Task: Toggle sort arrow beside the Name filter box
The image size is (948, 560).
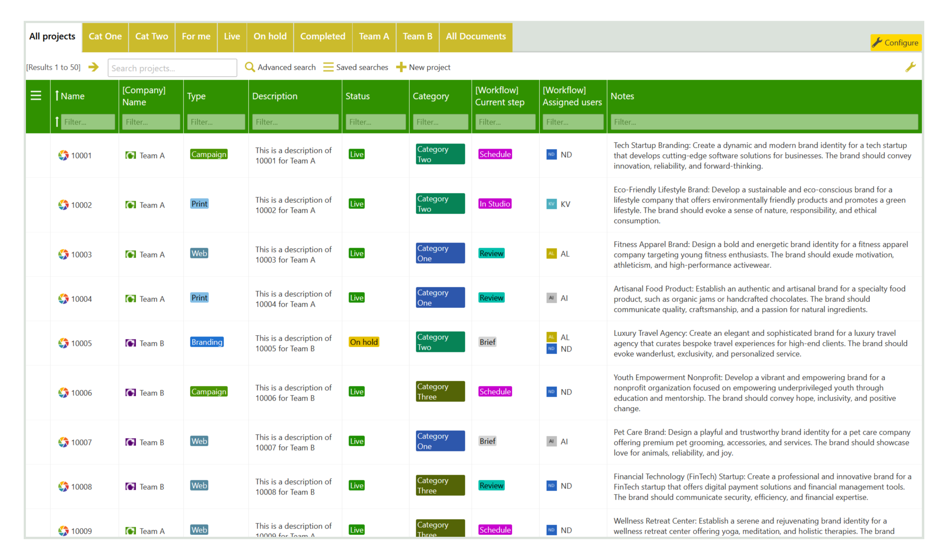Action: [x=57, y=122]
